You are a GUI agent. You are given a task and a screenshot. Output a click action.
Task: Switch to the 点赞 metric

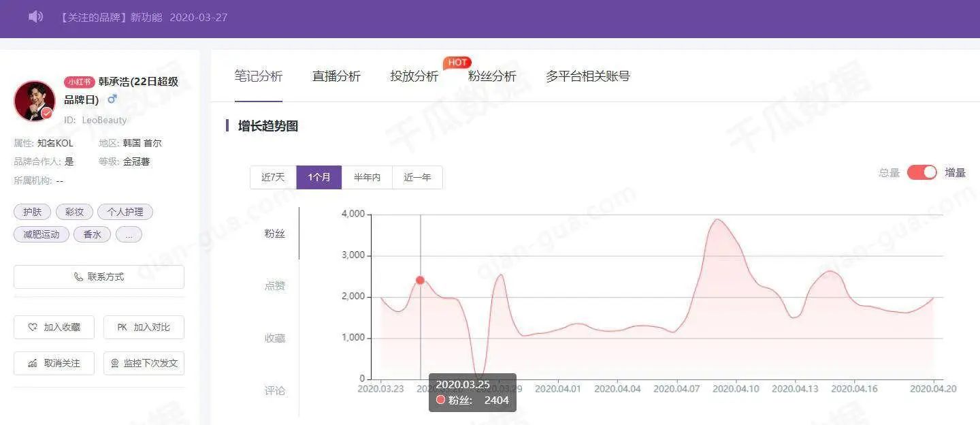[x=275, y=286]
